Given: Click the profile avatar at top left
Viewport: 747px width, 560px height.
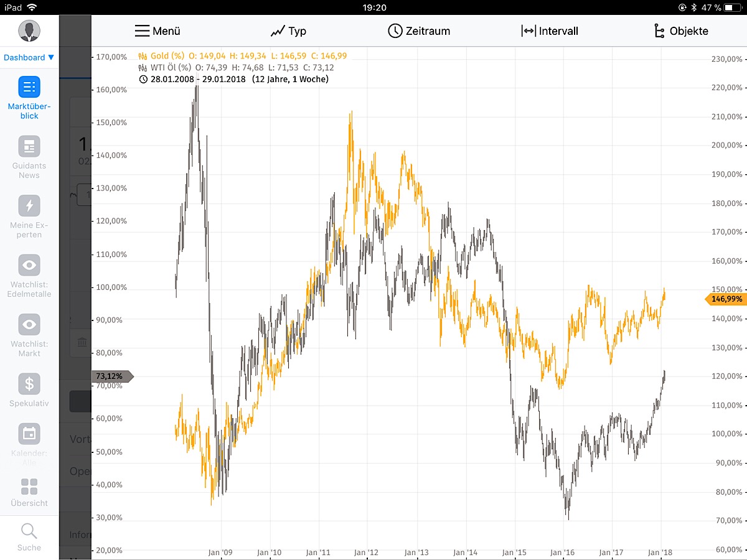Looking at the screenshot, I should point(29,30).
